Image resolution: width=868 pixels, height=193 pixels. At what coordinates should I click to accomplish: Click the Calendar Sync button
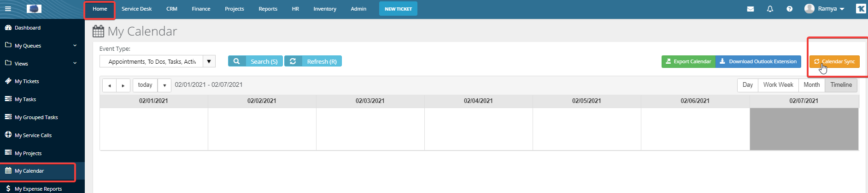point(834,61)
